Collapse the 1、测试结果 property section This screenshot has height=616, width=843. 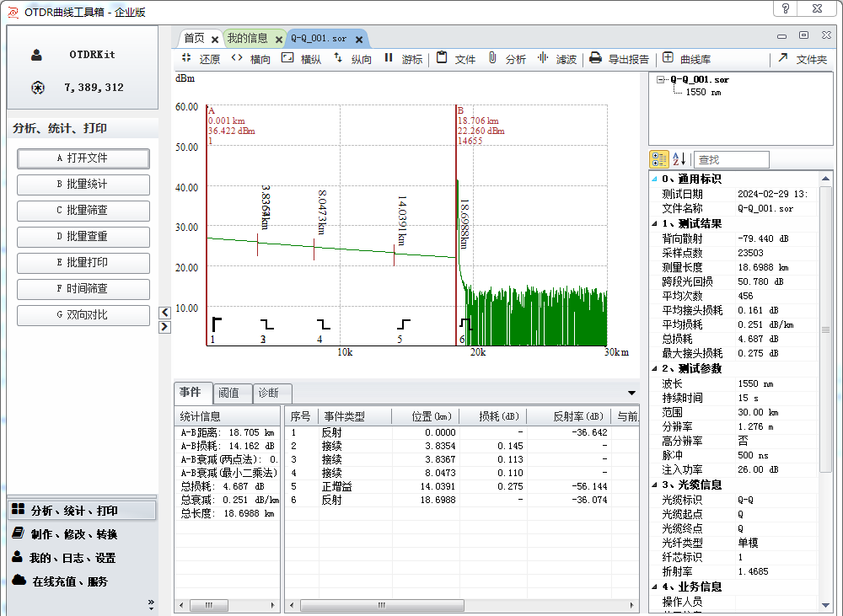pos(655,223)
